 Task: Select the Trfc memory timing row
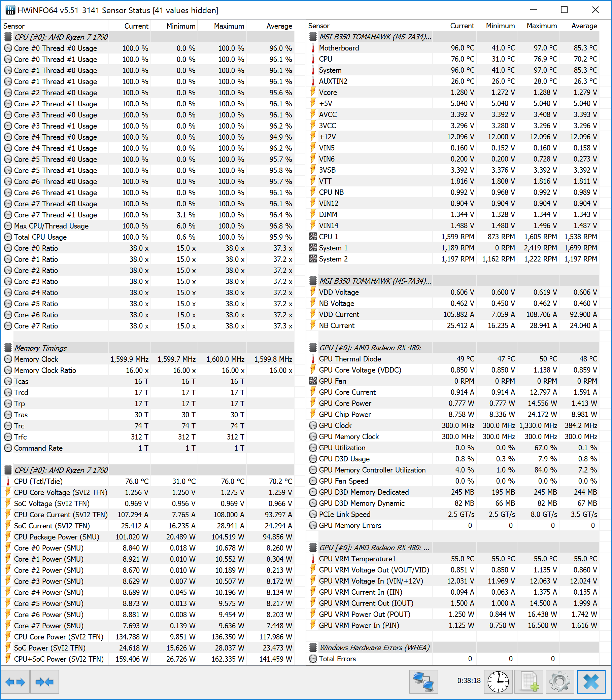click(148, 437)
